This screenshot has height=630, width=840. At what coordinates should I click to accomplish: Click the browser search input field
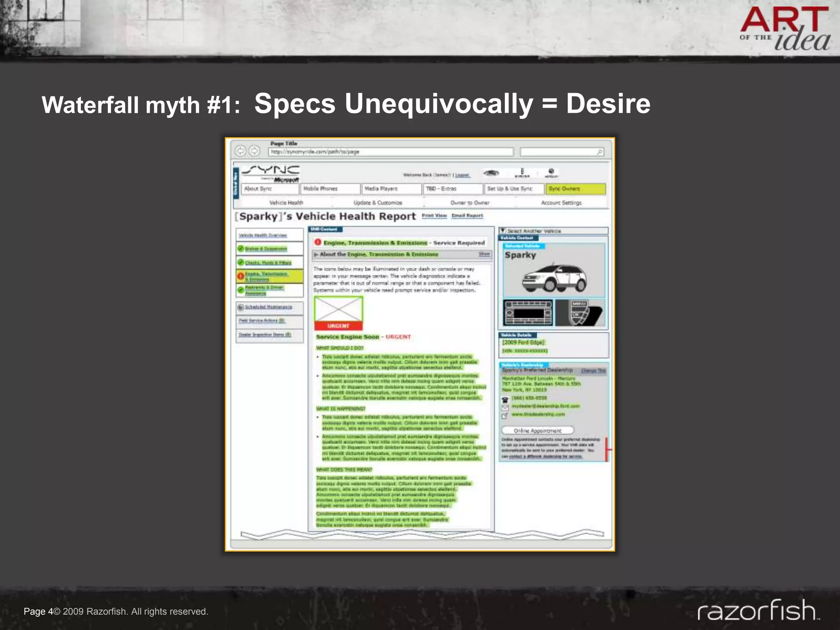(x=562, y=152)
